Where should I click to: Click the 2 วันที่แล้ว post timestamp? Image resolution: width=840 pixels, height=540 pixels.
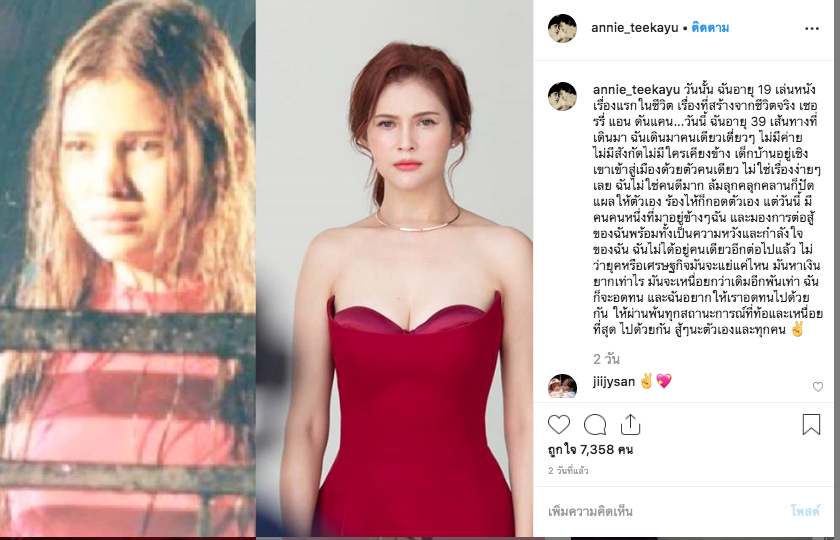pyautogui.click(x=568, y=471)
